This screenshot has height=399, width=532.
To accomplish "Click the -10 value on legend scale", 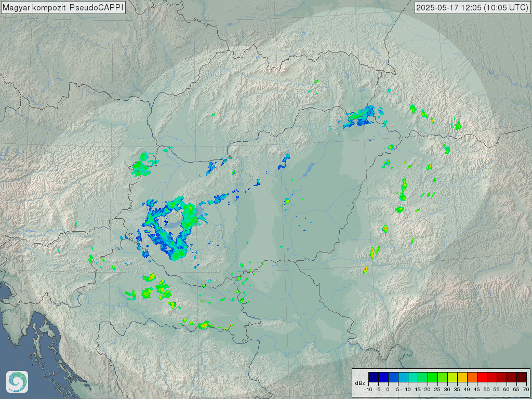I will tap(368, 390).
